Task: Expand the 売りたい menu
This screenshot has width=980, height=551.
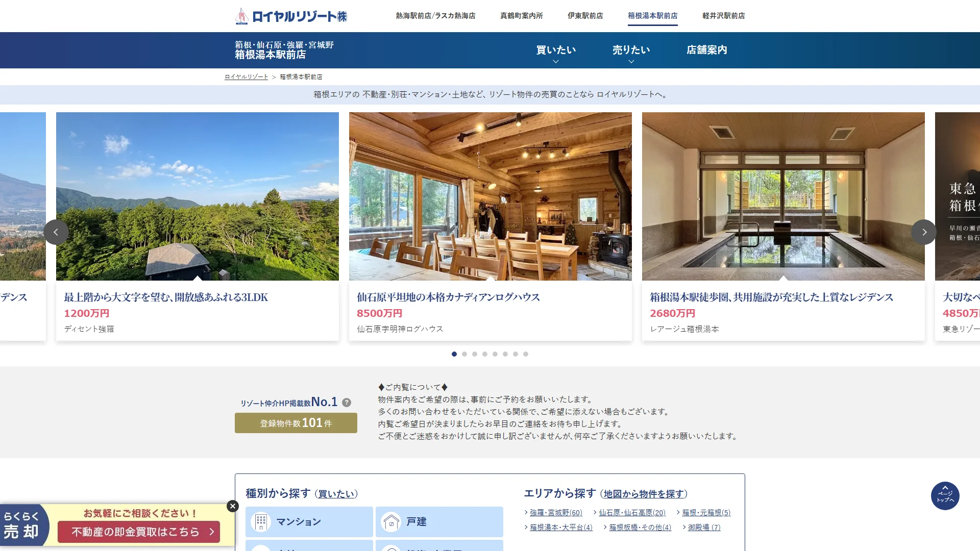Action: pos(631,51)
